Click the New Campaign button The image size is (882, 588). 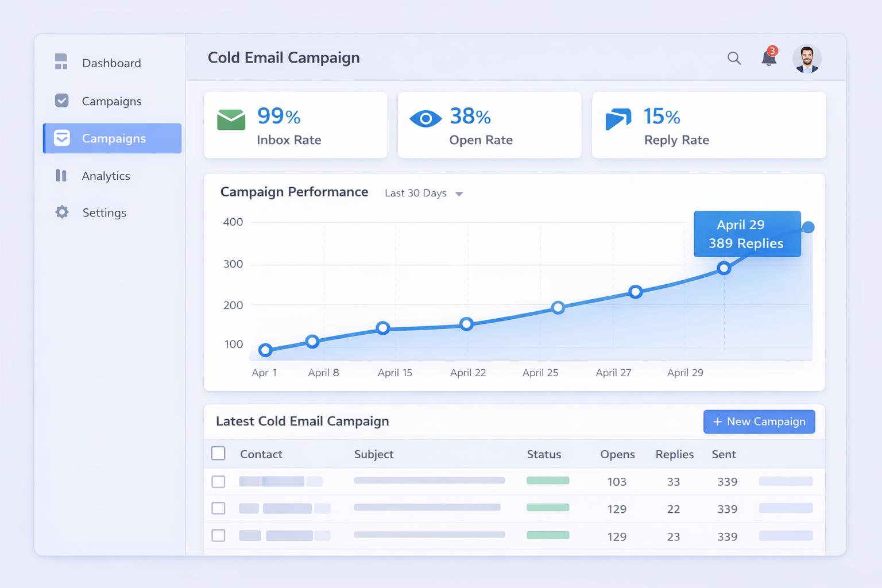759,421
